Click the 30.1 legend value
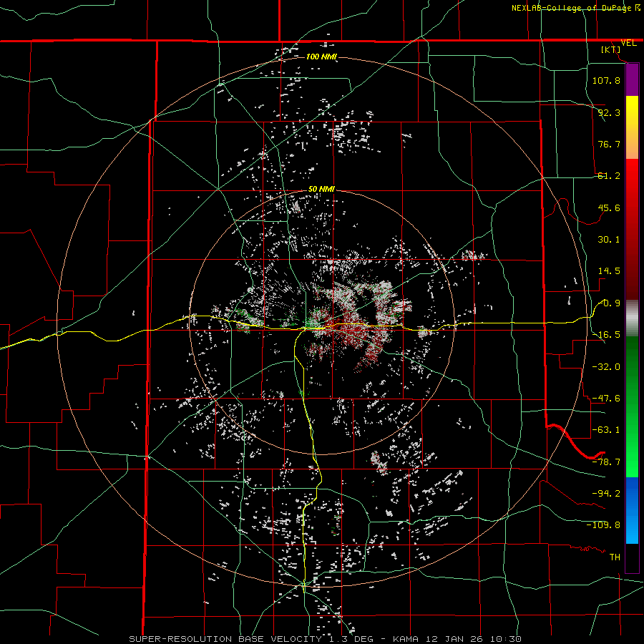The height and width of the screenshot is (644, 644). 609,240
